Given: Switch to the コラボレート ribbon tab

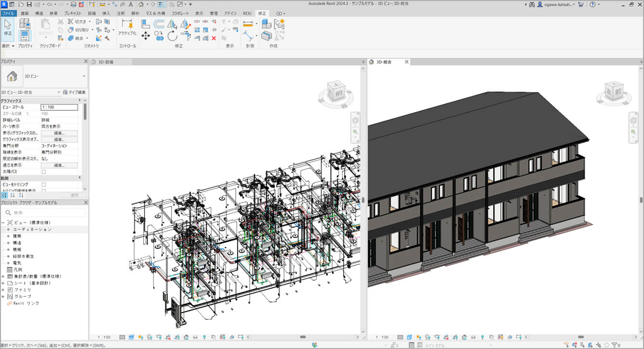Looking at the screenshot, I should [180, 13].
